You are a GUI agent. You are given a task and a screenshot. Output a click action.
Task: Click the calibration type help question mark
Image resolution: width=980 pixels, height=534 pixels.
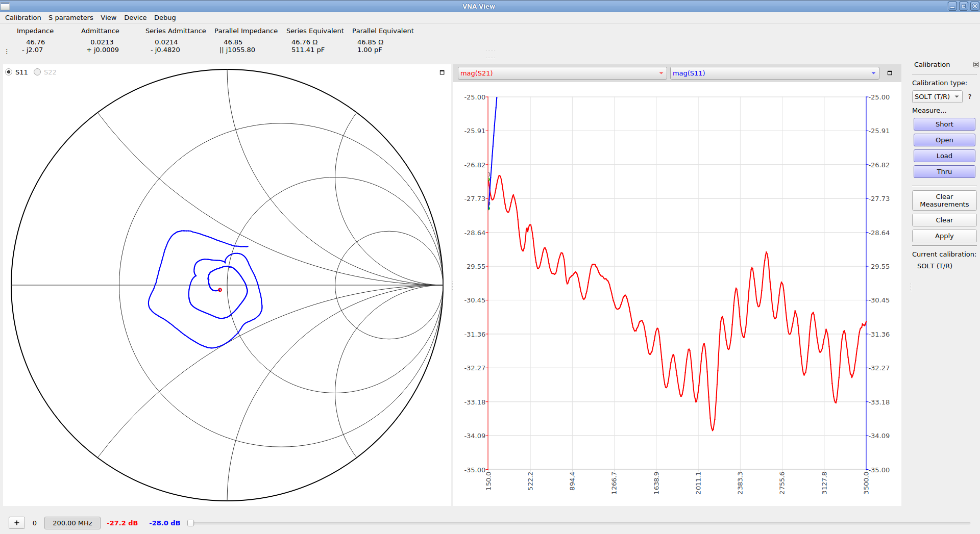coord(970,96)
